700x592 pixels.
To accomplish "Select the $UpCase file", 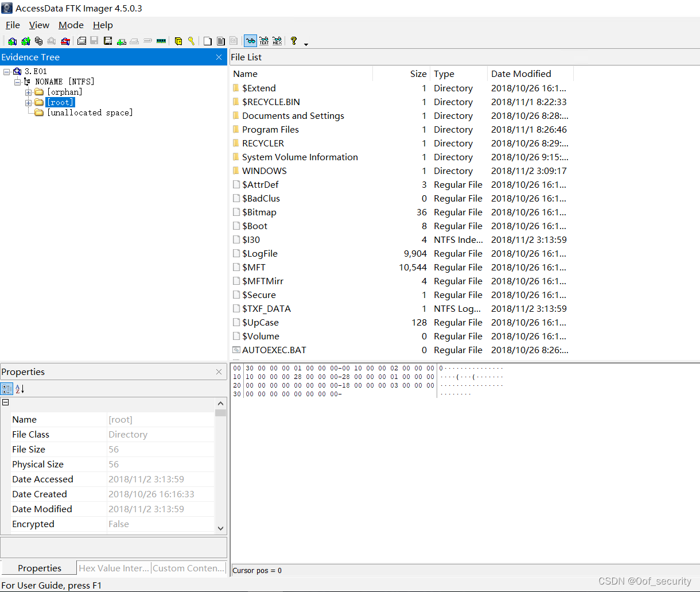I will [260, 322].
